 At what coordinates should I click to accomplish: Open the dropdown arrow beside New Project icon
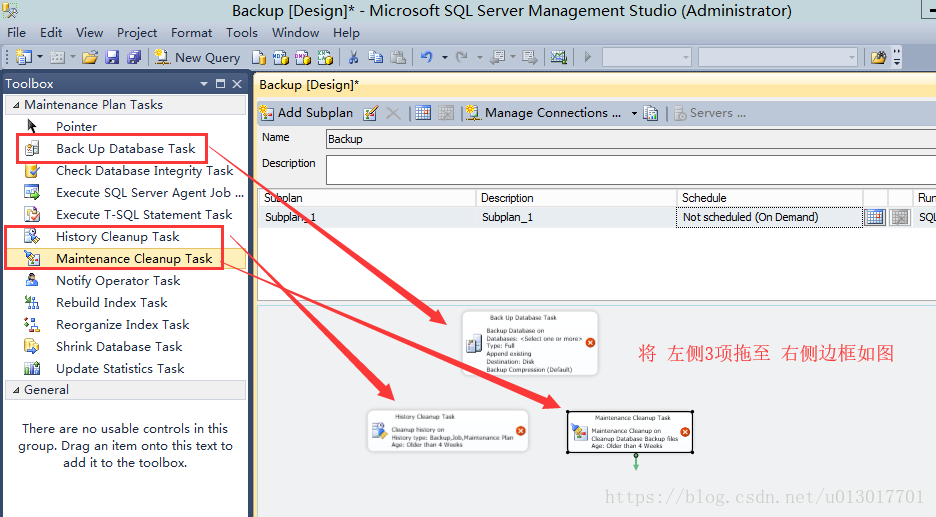tap(40, 57)
